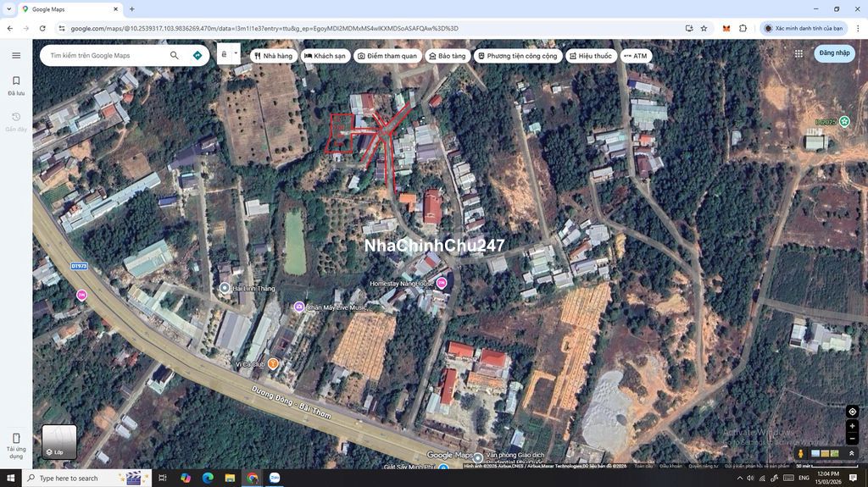
Task: Open the Google apps grid icon
Action: coord(798,53)
